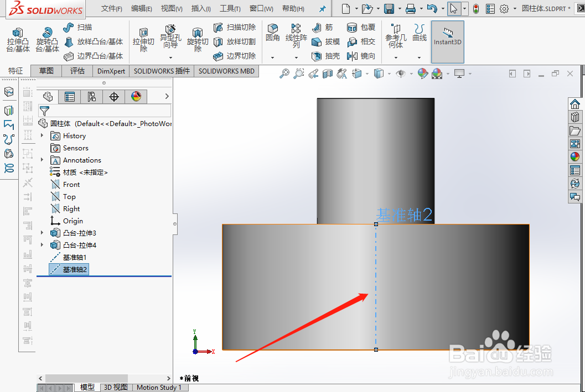Open dropdown arrow under 参考几何体

pos(396,58)
